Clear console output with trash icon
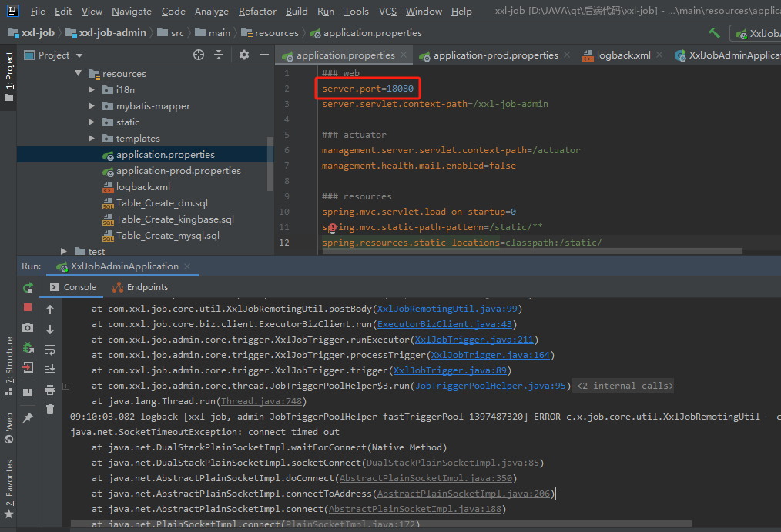The height and width of the screenshot is (532, 781). coord(50,409)
